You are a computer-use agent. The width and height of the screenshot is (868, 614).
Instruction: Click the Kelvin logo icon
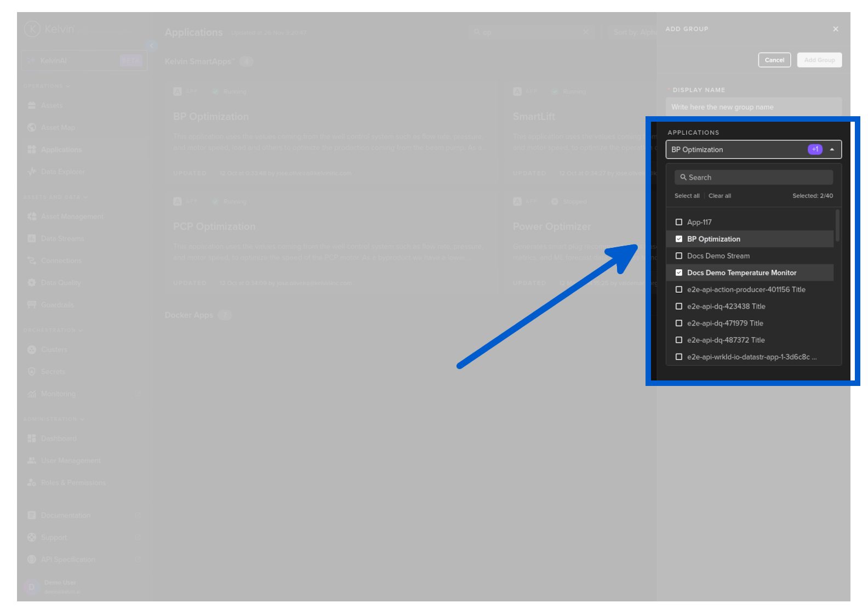[32, 29]
